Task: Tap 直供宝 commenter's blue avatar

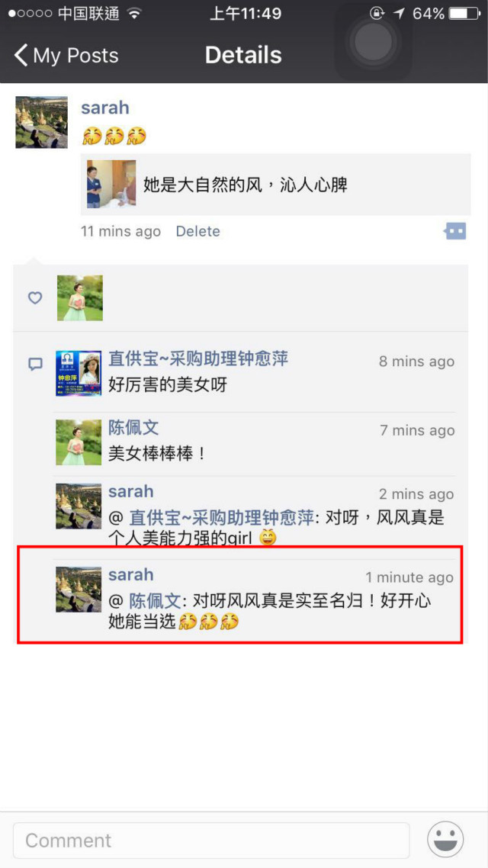Action: click(79, 373)
